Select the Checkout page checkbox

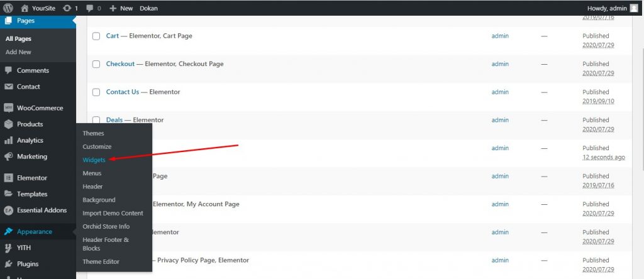[x=96, y=64]
